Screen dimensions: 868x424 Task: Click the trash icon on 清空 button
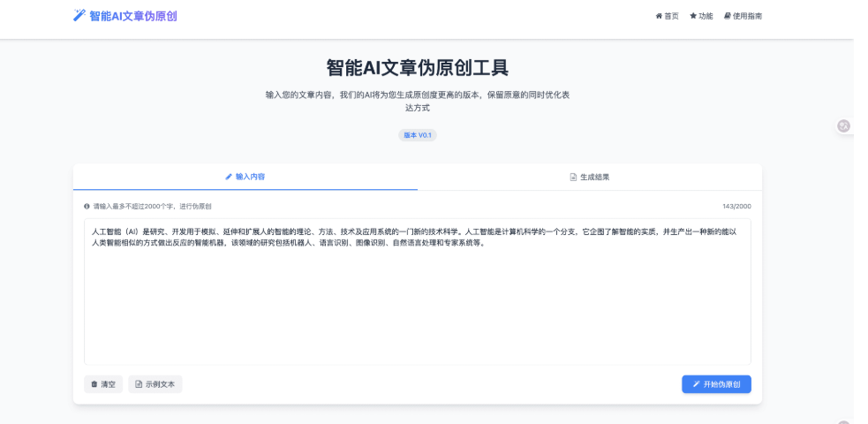tap(94, 384)
